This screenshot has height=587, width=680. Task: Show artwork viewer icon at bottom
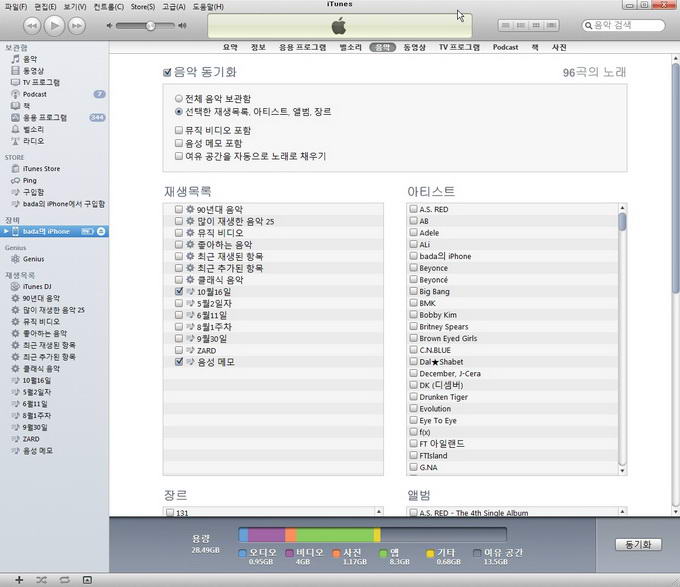click(x=87, y=580)
